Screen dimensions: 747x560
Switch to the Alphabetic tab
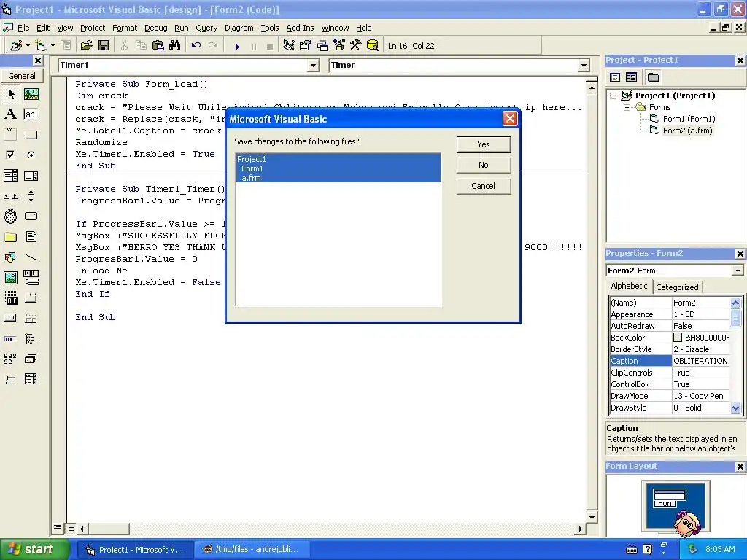[x=629, y=286]
